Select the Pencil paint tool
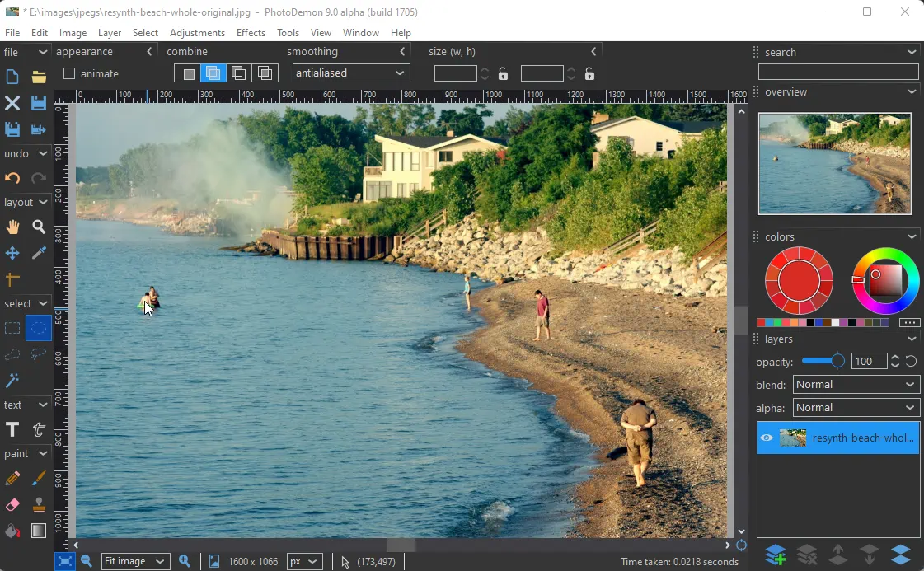 pyautogui.click(x=12, y=479)
